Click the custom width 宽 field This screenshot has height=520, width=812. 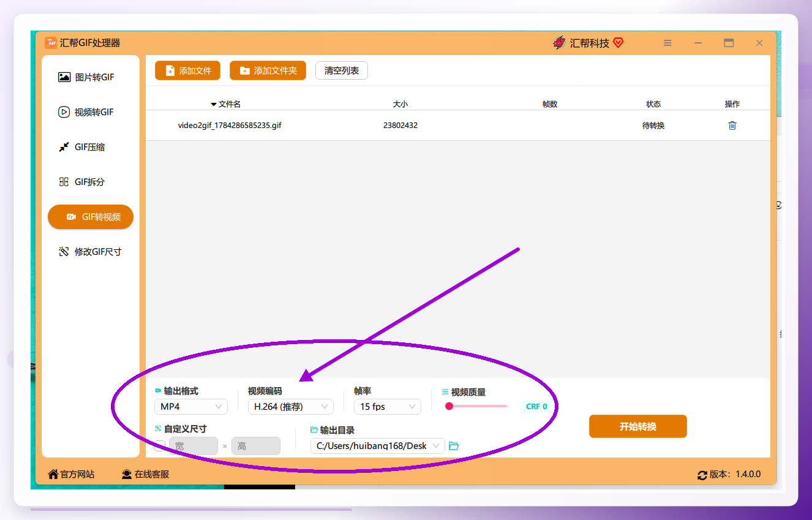pyautogui.click(x=193, y=446)
